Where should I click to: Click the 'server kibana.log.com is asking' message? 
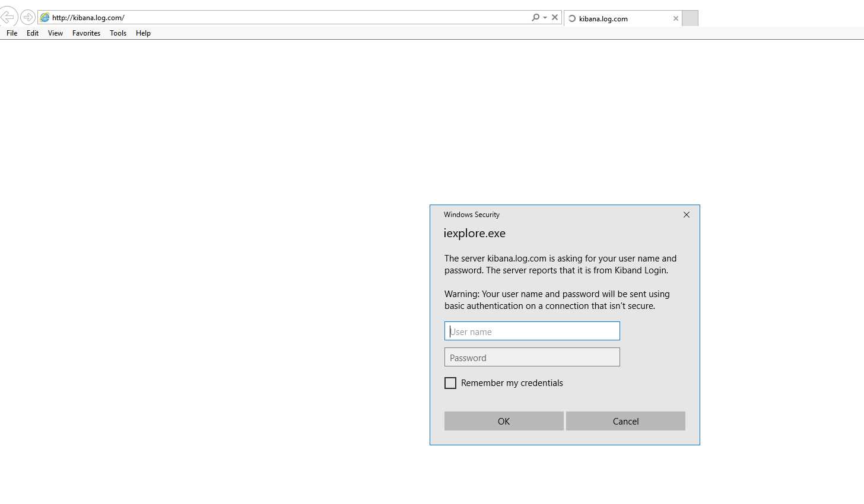[x=560, y=264]
